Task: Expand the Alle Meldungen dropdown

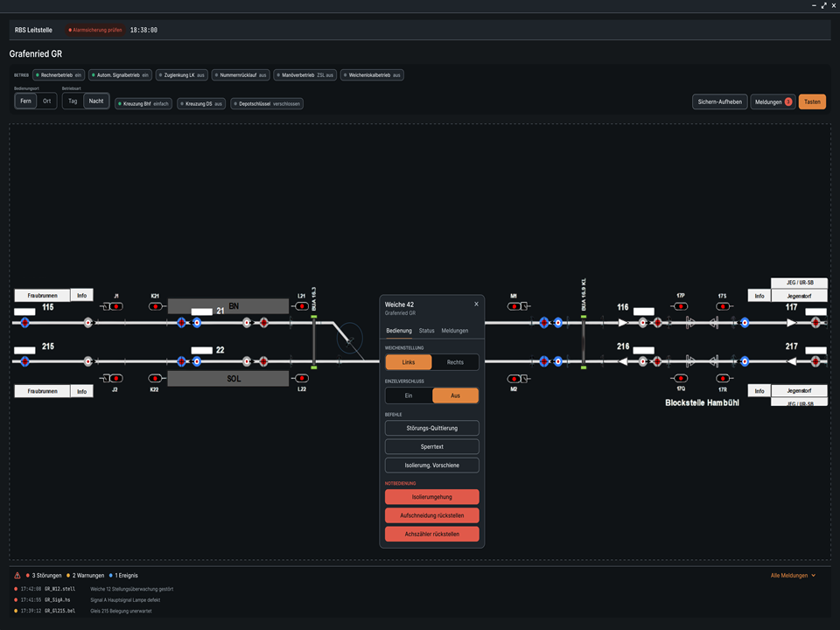Action: tap(793, 576)
